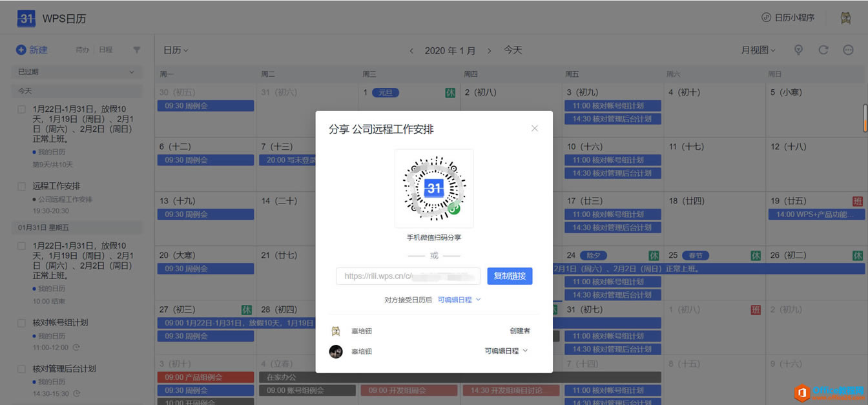Check the 核对帐号组计划 task checkbox

coord(21,323)
